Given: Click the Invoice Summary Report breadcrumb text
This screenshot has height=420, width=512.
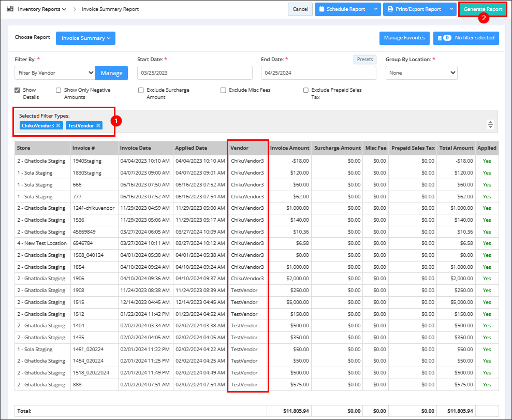Looking at the screenshot, I should point(110,9).
